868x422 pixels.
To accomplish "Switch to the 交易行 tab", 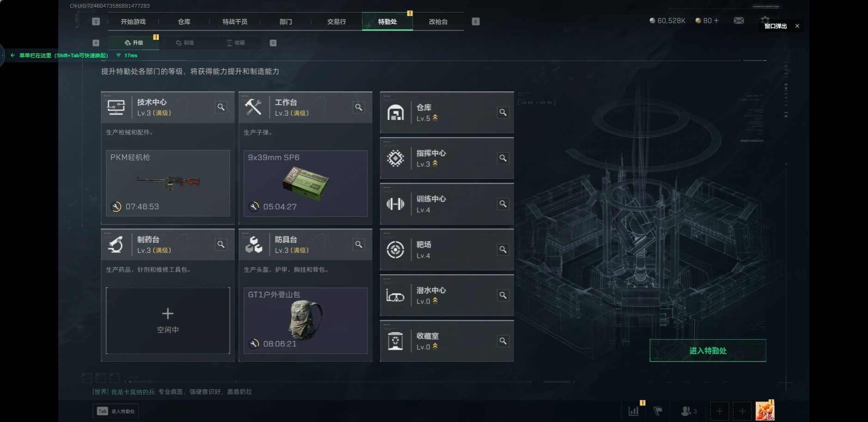I will tap(336, 22).
